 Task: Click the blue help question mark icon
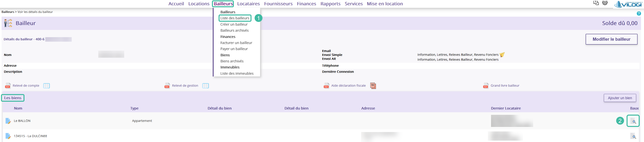(639, 13)
